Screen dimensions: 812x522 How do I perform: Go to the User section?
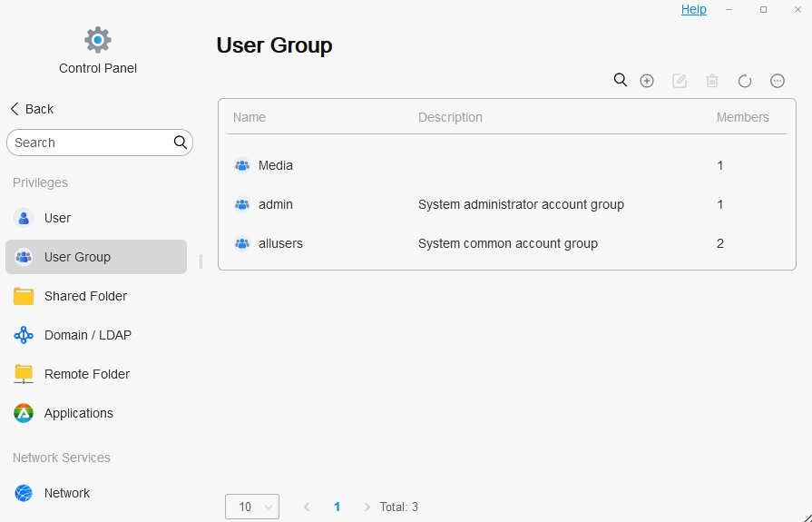(x=57, y=218)
